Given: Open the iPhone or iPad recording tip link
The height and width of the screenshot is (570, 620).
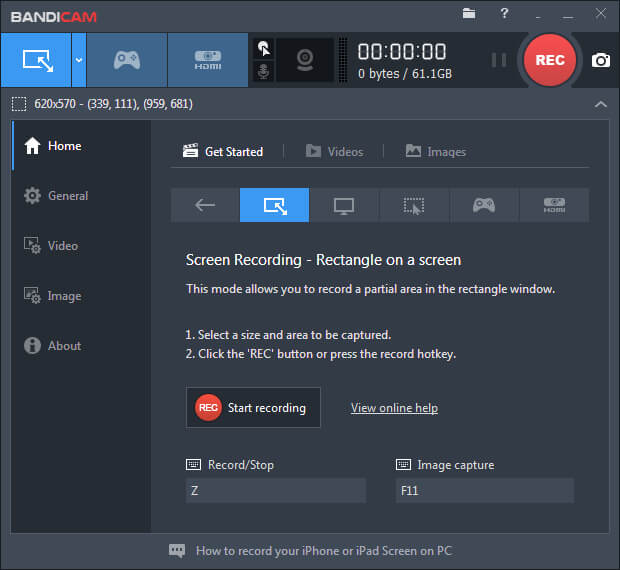Looking at the screenshot, I should 324,551.
